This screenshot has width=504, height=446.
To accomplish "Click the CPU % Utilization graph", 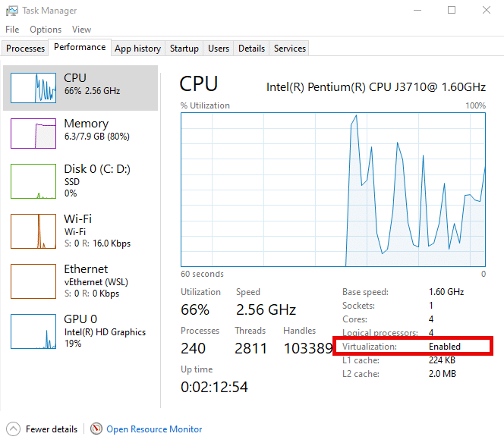I will click(333, 190).
